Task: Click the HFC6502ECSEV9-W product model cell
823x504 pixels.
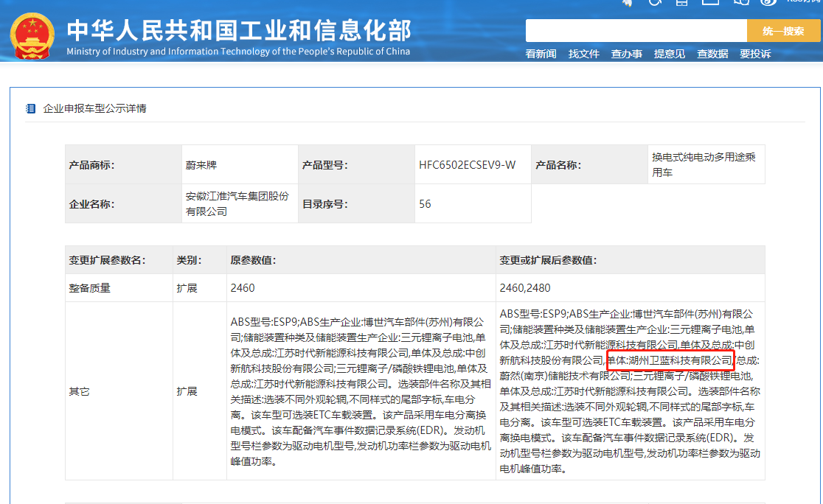Action: pos(467,165)
